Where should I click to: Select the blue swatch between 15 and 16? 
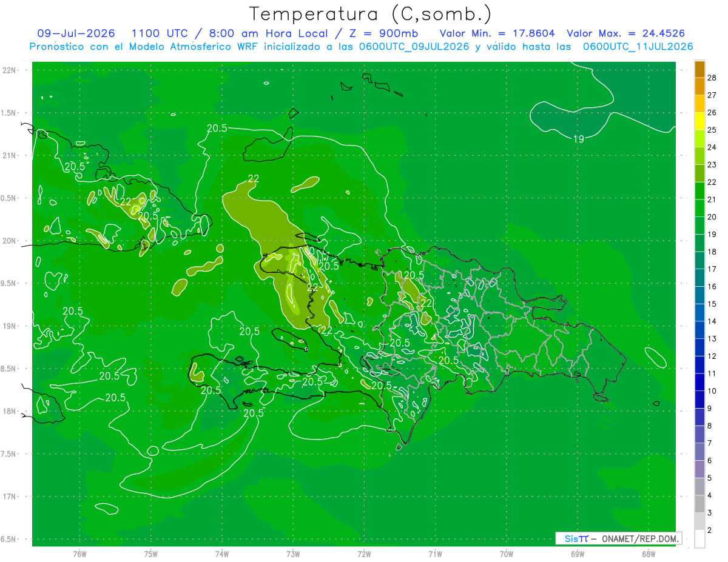pos(699,295)
